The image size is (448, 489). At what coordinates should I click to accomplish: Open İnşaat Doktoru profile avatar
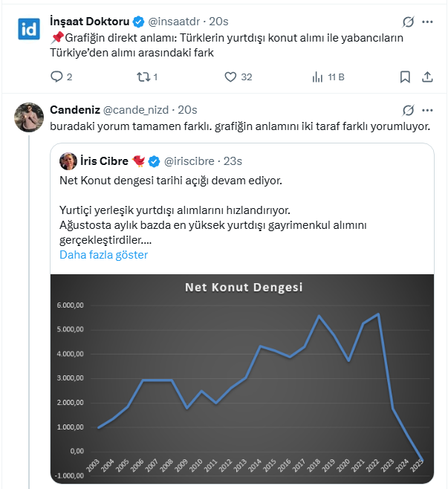[x=29, y=29]
